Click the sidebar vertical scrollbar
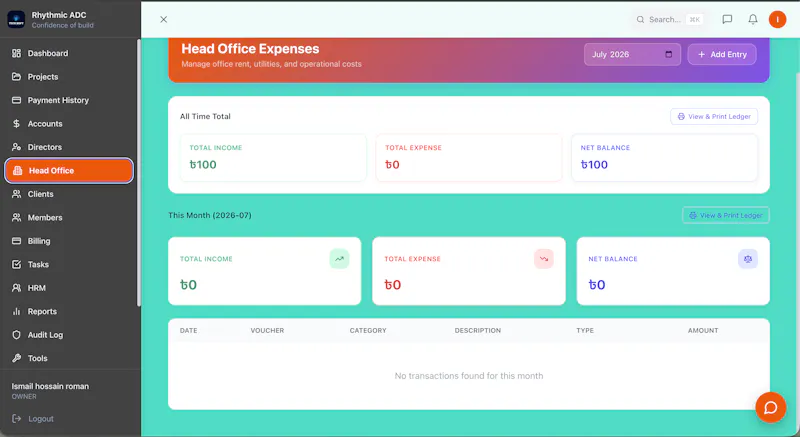 pos(138,173)
